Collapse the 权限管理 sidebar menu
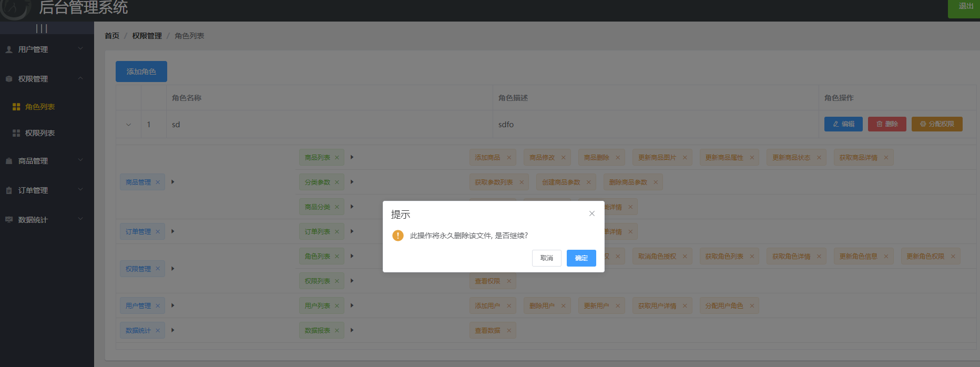The height and width of the screenshot is (367, 980). [x=47, y=79]
